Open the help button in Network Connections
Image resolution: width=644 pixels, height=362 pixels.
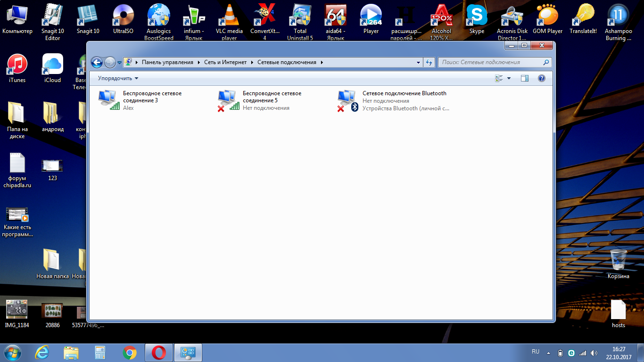click(x=542, y=78)
